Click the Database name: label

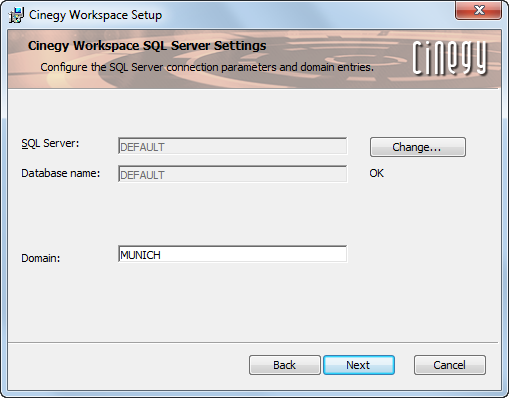point(61,173)
